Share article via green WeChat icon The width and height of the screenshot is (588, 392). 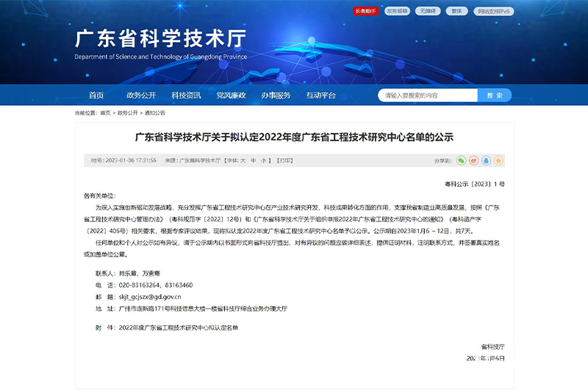(461, 160)
